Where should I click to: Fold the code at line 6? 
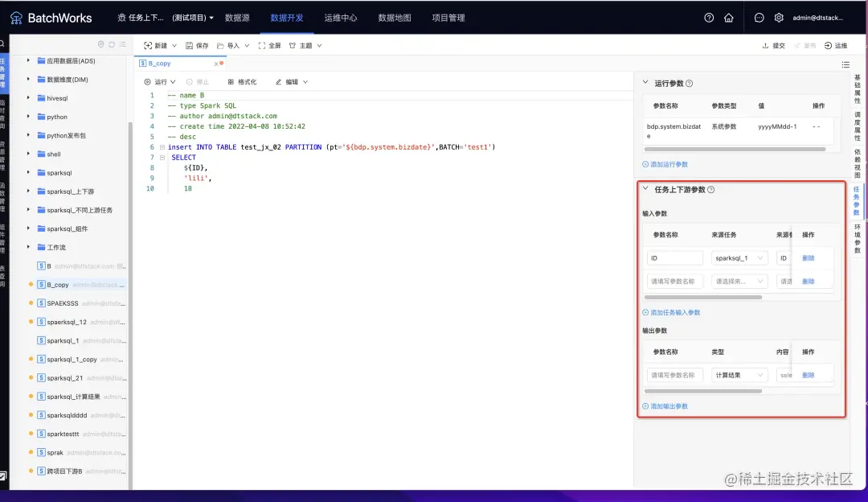162,147
